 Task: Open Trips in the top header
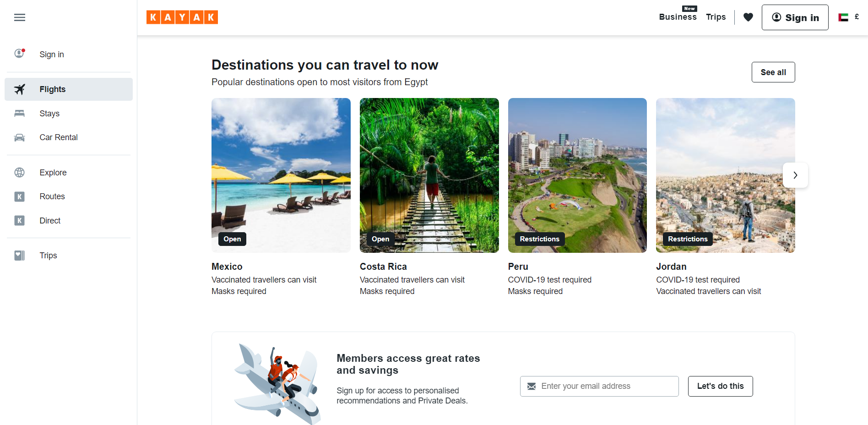[x=716, y=17]
